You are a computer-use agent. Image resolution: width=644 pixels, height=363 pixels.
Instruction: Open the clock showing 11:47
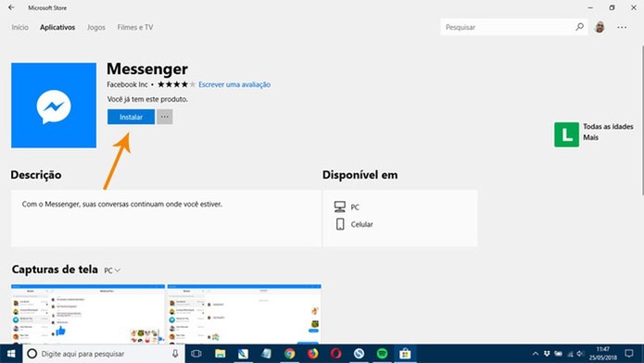pyautogui.click(x=603, y=354)
